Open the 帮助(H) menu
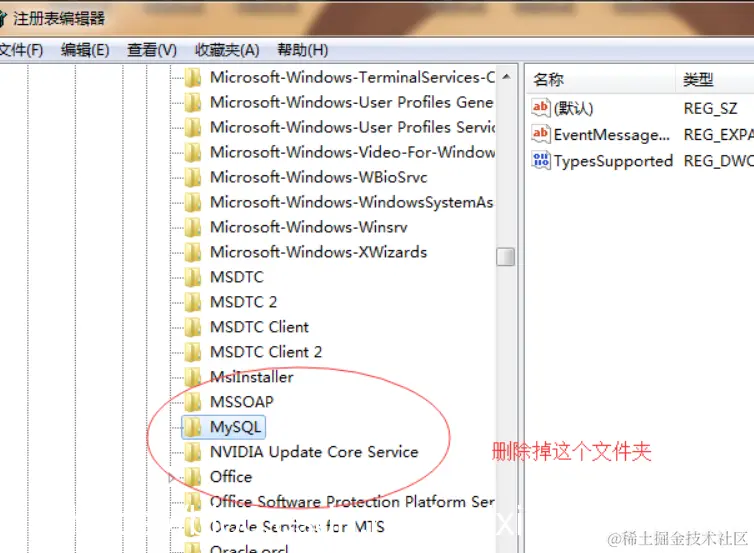Image resolution: width=754 pixels, height=553 pixels. (302, 50)
